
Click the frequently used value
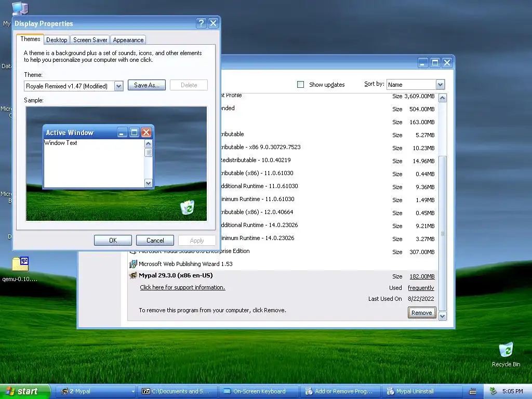pos(421,288)
